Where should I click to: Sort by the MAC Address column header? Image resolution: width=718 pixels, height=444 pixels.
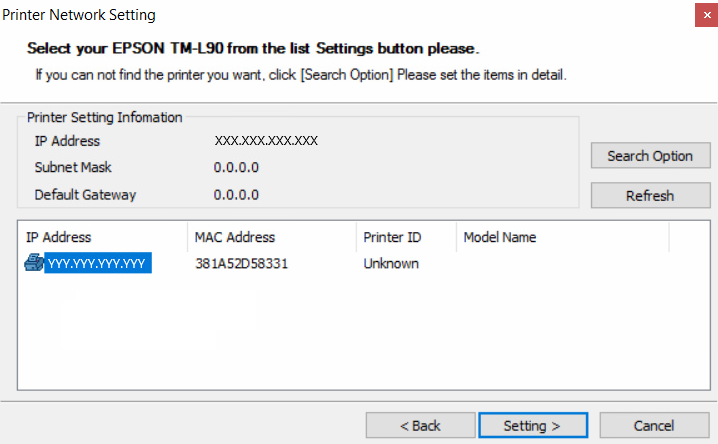point(270,237)
